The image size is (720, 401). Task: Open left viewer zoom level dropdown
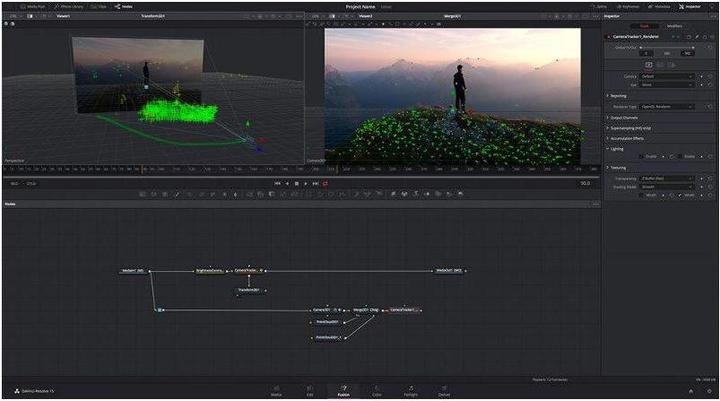click(15, 16)
